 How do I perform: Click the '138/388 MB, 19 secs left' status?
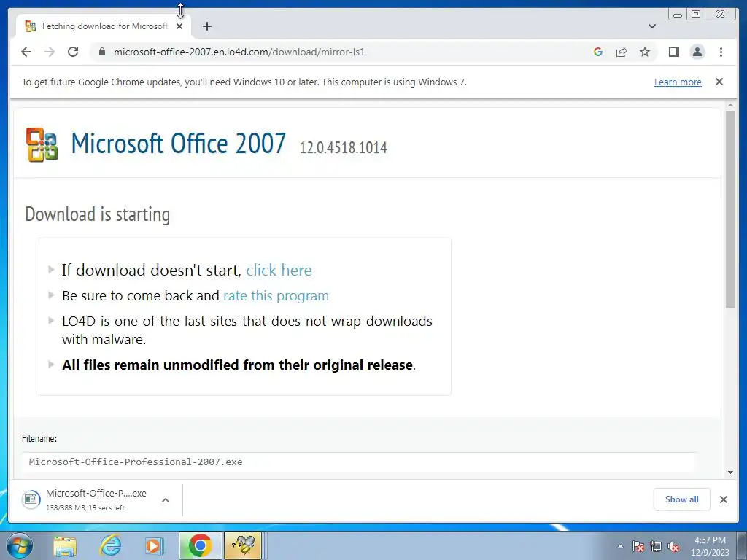[x=85, y=508]
